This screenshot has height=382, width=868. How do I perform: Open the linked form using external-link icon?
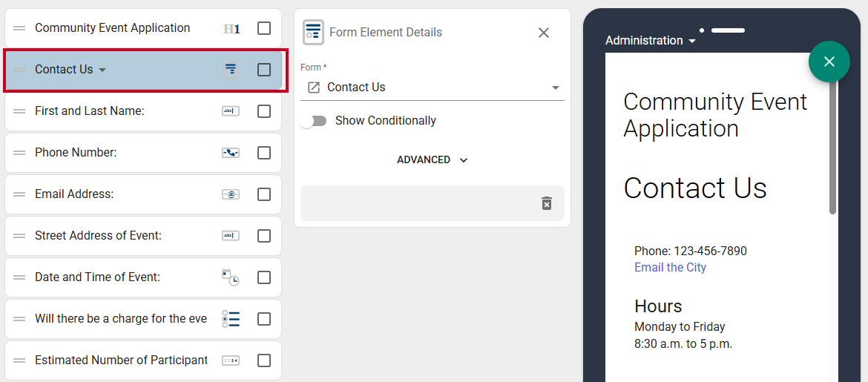click(314, 88)
